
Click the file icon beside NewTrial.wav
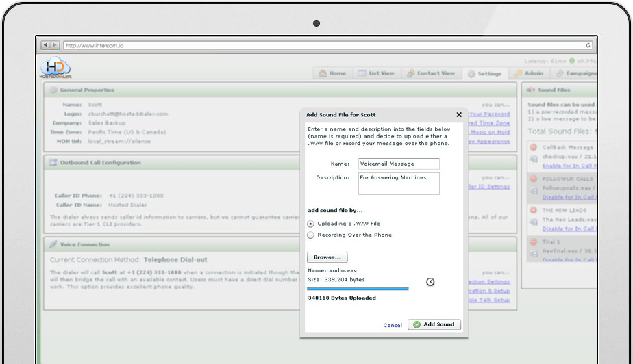(534, 254)
